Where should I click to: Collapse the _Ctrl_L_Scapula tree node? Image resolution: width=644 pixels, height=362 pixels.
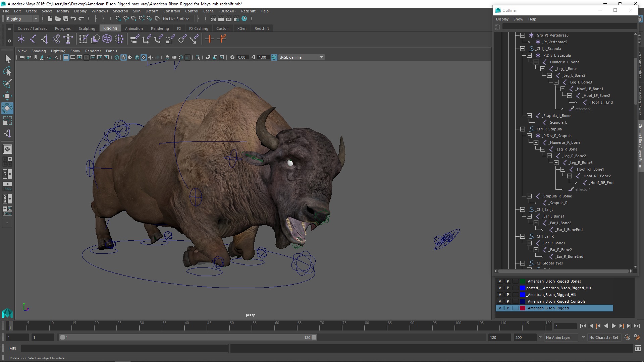click(523, 49)
